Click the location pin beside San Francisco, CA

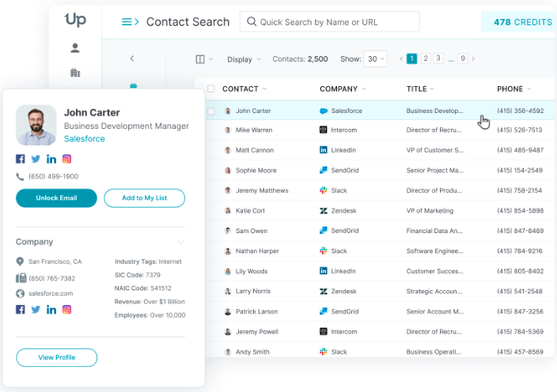(x=20, y=262)
